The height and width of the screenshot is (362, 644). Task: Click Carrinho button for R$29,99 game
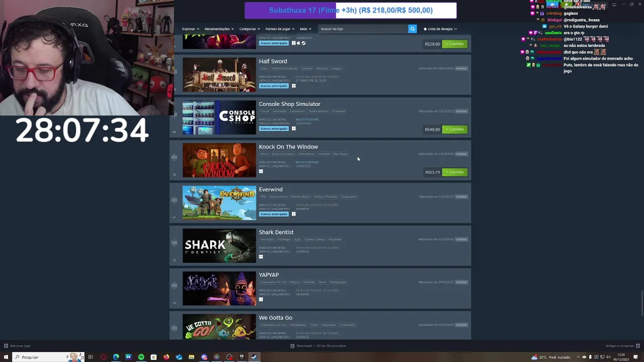point(455,44)
